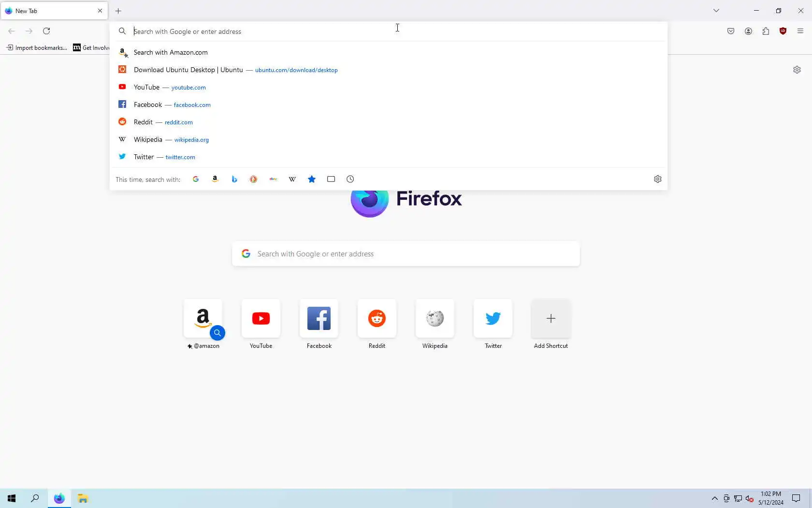Search this time with Amazon
The height and width of the screenshot is (508, 812).
pyautogui.click(x=215, y=179)
